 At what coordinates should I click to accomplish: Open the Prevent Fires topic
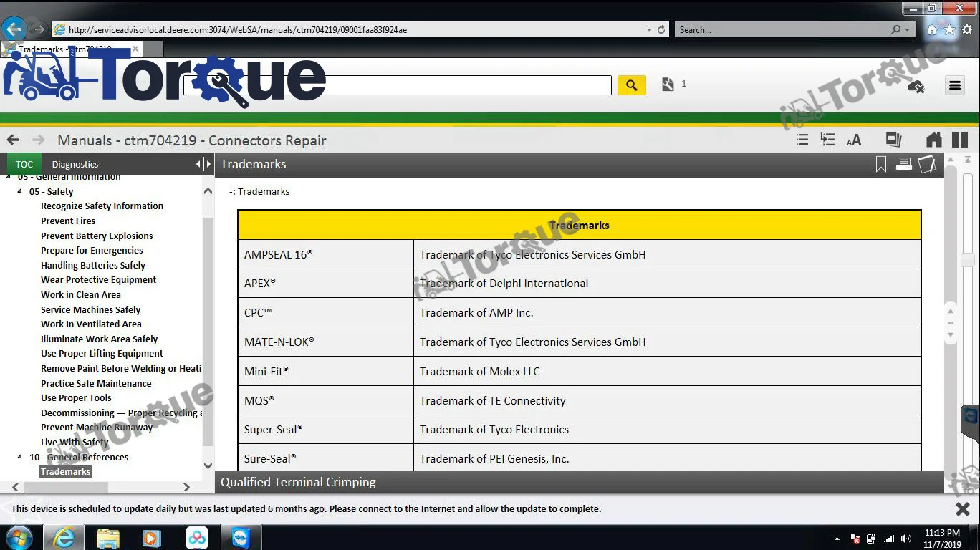click(68, 221)
